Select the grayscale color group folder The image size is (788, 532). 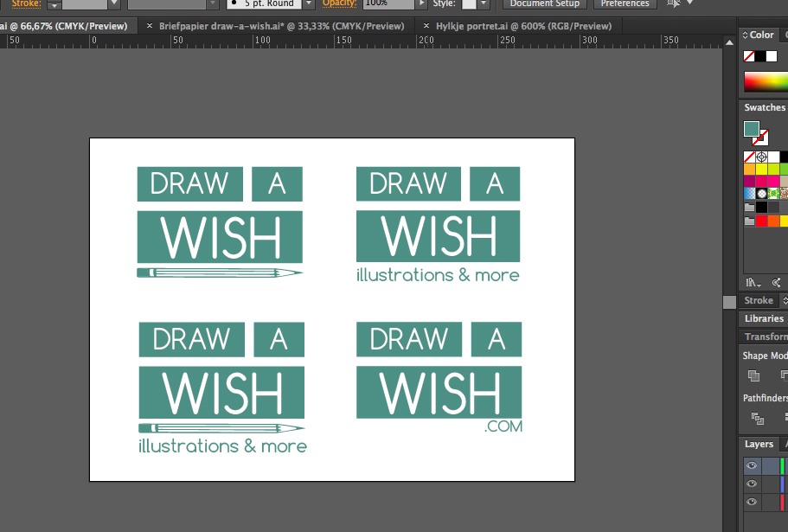[749, 207]
